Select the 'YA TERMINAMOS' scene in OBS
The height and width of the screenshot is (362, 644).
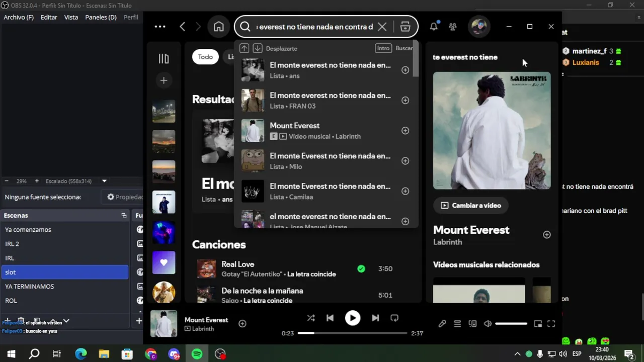click(65, 286)
